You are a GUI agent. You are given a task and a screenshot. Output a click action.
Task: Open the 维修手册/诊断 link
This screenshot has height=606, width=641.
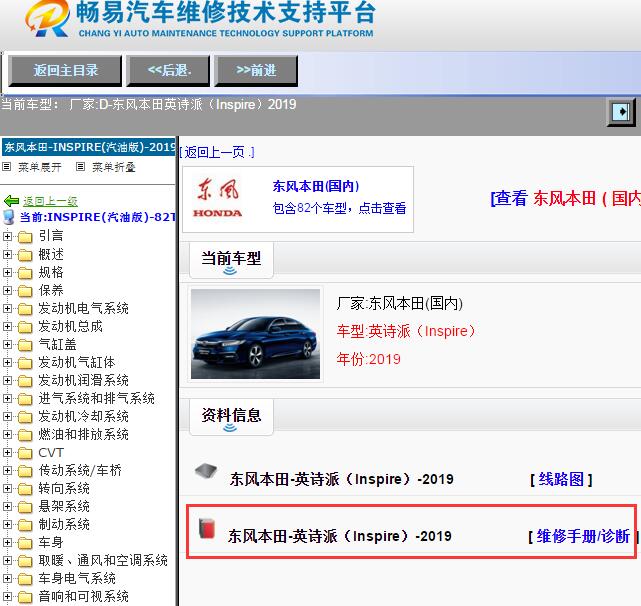point(583,536)
